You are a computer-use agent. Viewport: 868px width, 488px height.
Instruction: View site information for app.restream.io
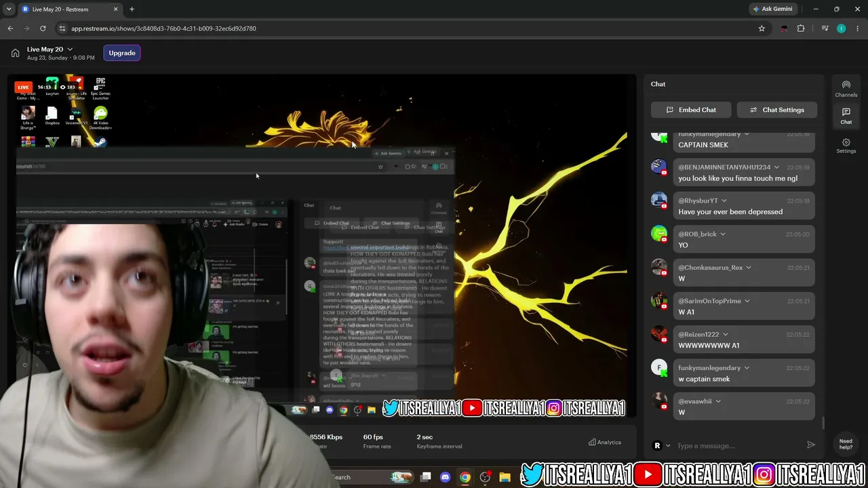point(62,28)
